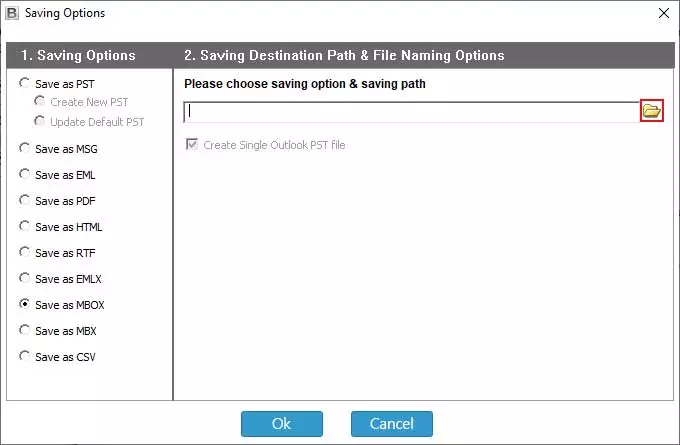
Task: Choose Save as MSG format
Action: coord(25,148)
